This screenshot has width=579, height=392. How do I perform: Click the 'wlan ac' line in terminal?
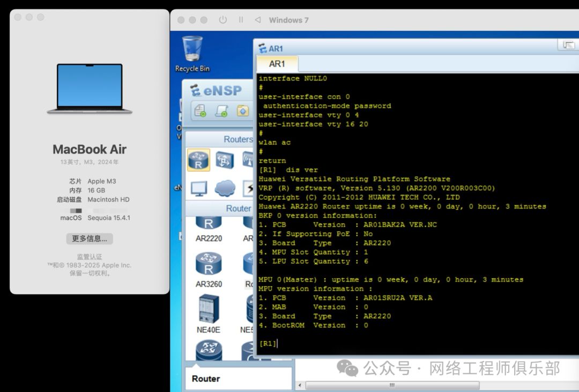point(274,143)
